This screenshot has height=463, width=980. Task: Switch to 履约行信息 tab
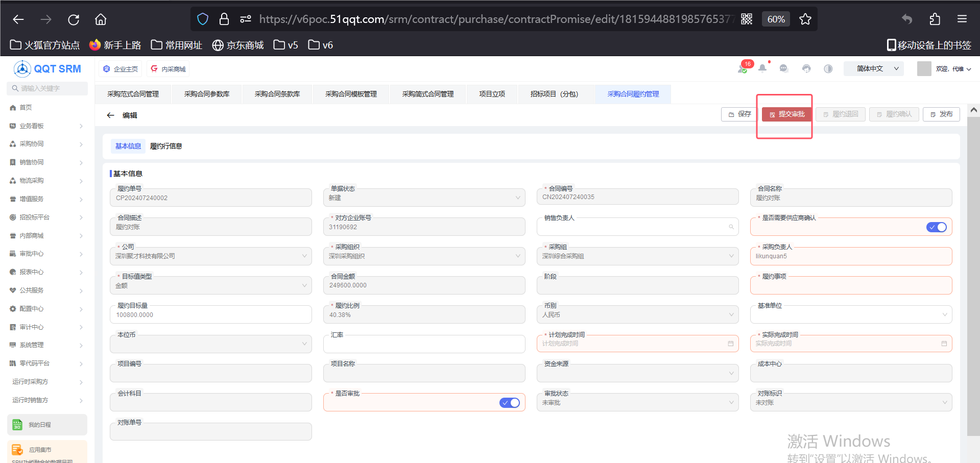(166, 146)
